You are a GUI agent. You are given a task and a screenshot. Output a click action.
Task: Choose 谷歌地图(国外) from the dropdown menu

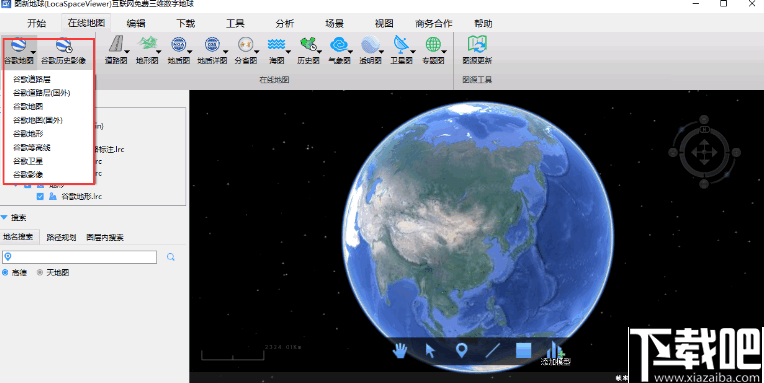click(38, 120)
